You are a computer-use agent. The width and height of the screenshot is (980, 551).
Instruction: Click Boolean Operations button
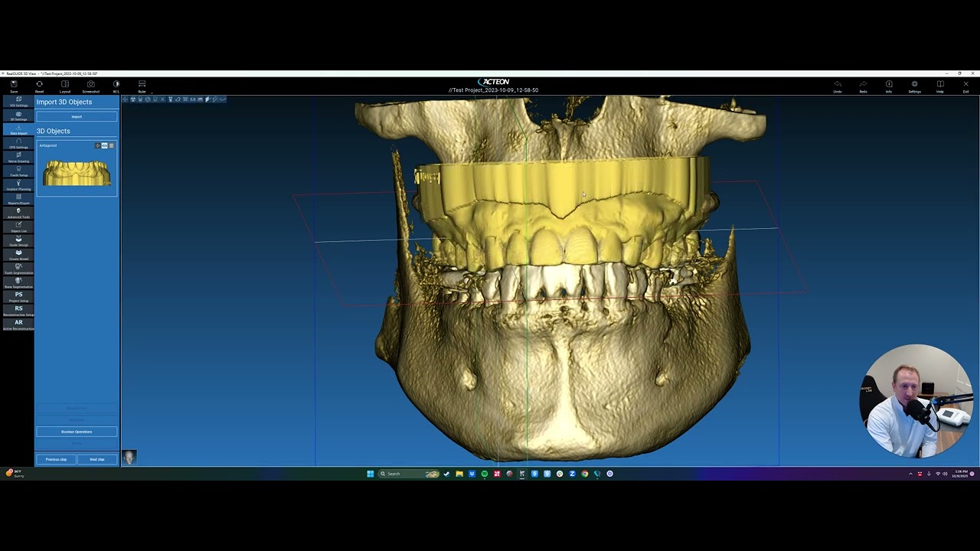pos(77,432)
